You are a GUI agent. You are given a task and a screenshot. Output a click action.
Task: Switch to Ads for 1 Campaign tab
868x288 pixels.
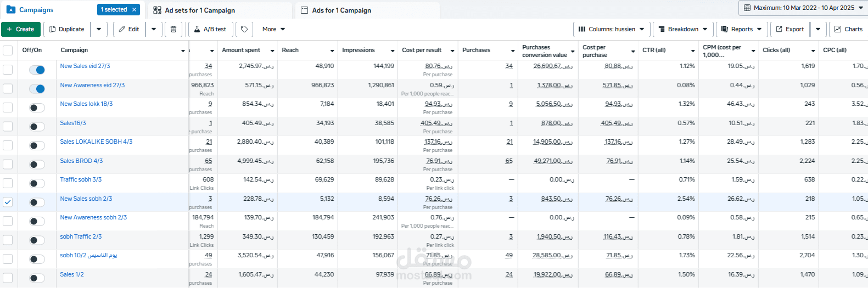(367, 10)
